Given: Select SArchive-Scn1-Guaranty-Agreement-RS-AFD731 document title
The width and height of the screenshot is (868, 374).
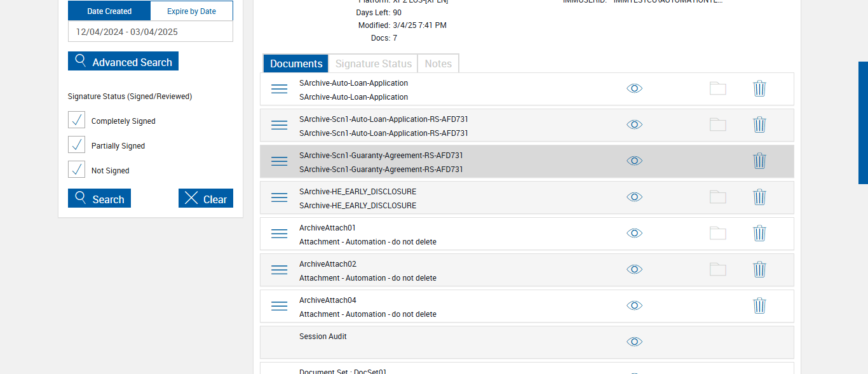Looking at the screenshot, I should pyautogui.click(x=381, y=156).
